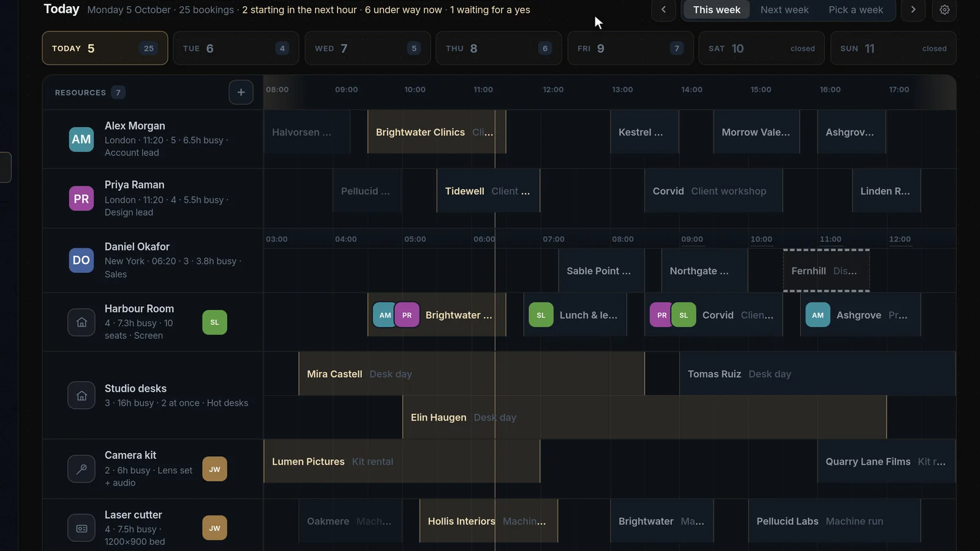Open the settings gear icon
Image resolution: width=980 pixels, height=551 pixels.
tap(944, 10)
